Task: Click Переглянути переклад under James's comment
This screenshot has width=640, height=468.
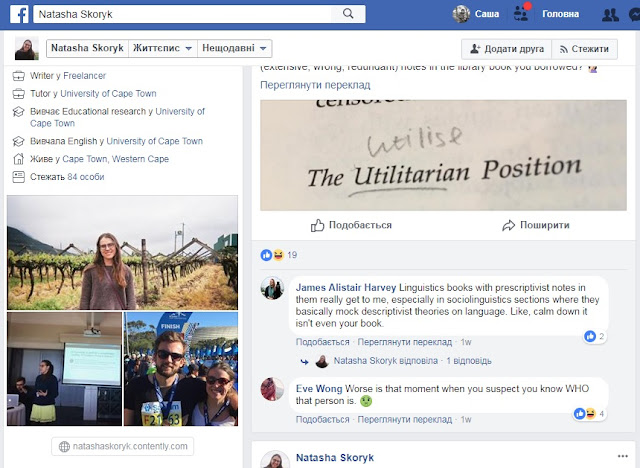Action: [404, 342]
